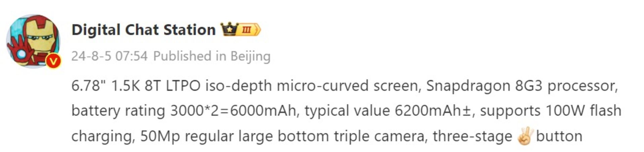Click the crown membership icon
This screenshot has width=644, height=152.
(229, 30)
